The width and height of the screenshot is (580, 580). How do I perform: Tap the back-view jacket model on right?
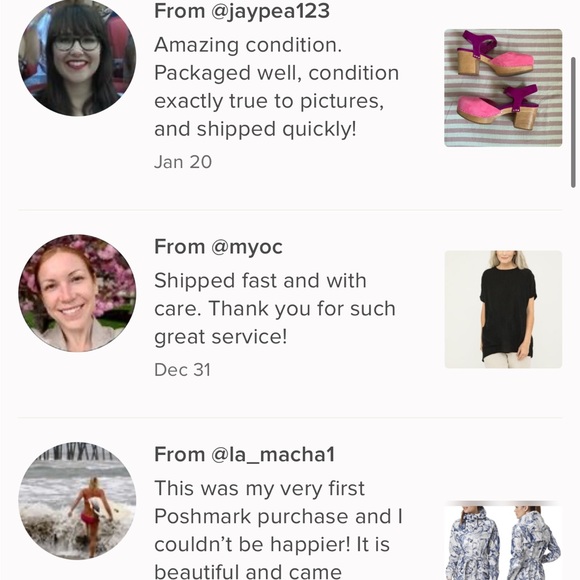click(533, 542)
